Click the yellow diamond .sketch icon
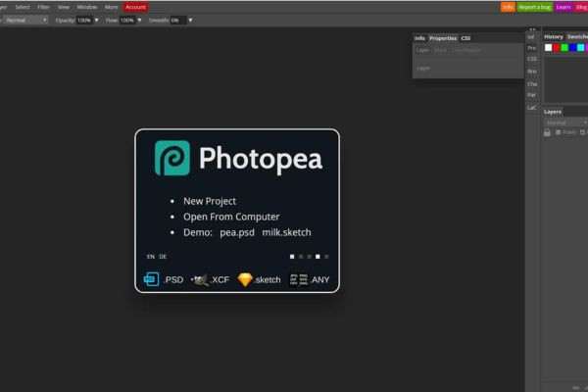 coord(245,279)
